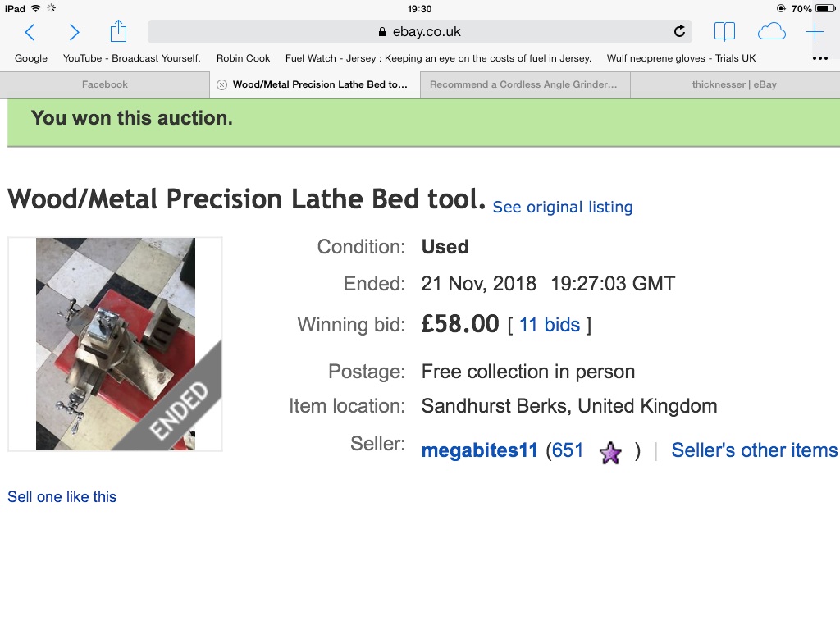
Task: Open the lathe item thumbnail image
Action: point(116,344)
